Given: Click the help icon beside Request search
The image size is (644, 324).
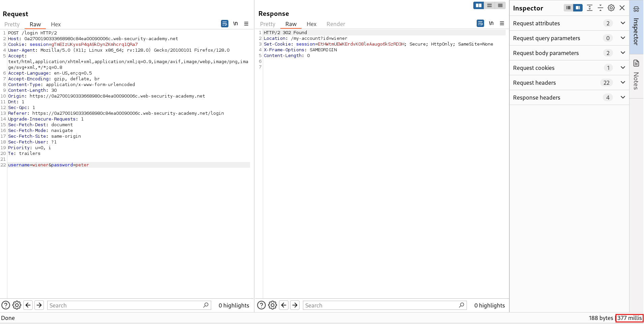Looking at the screenshot, I should 5,305.
